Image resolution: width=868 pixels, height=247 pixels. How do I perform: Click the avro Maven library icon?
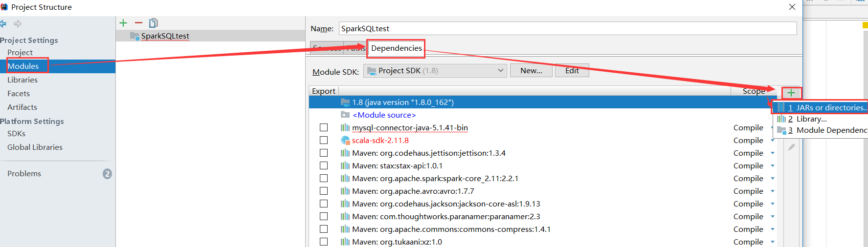click(x=345, y=191)
